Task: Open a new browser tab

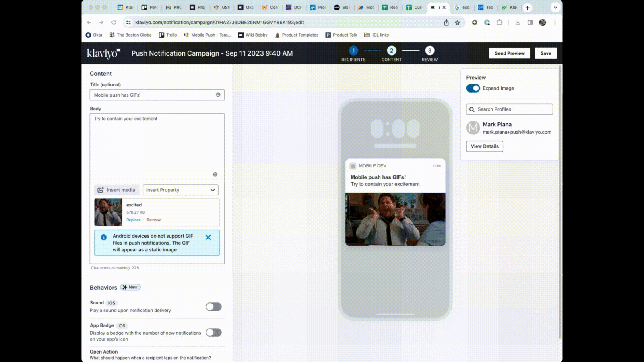Action: coord(527,8)
